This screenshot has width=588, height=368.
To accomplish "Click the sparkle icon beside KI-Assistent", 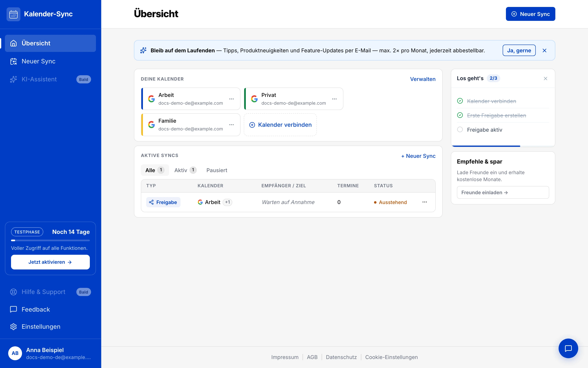I will [13, 79].
